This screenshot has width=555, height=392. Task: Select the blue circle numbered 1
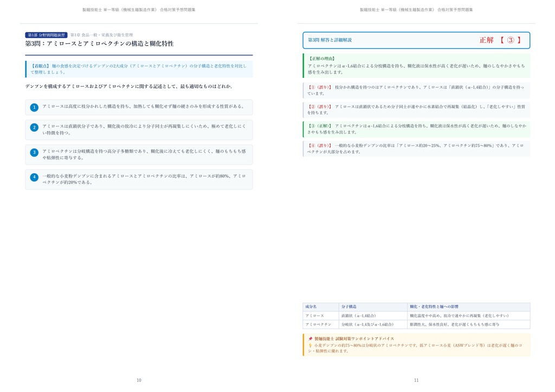pos(34,107)
